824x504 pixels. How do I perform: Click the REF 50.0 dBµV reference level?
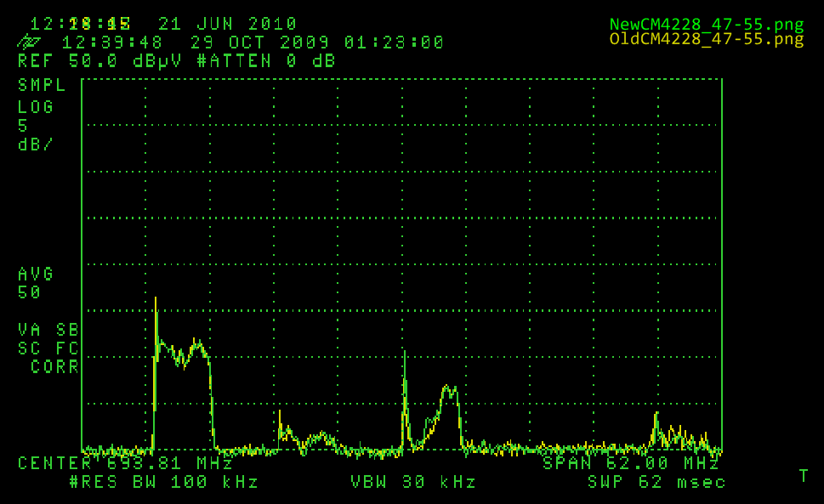(99, 61)
